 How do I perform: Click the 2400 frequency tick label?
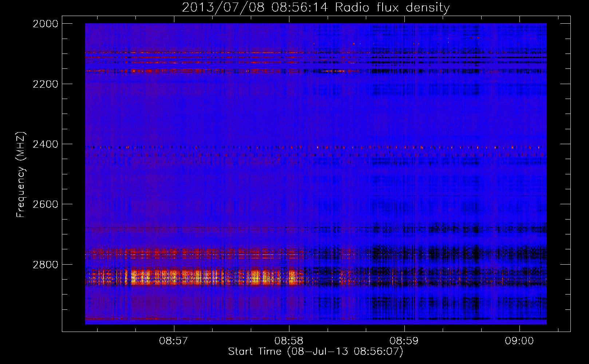point(46,144)
